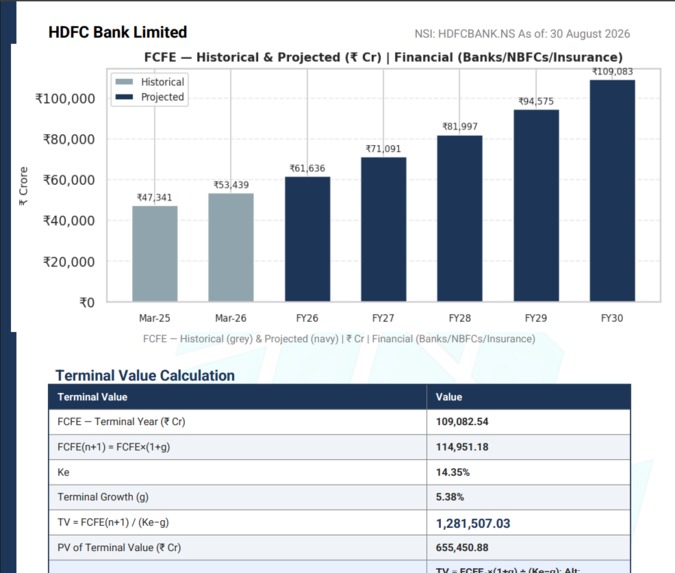The height and width of the screenshot is (573, 675).
Task: Select the FY30 navy bar
Action: pyautogui.click(x=612, y=191)
